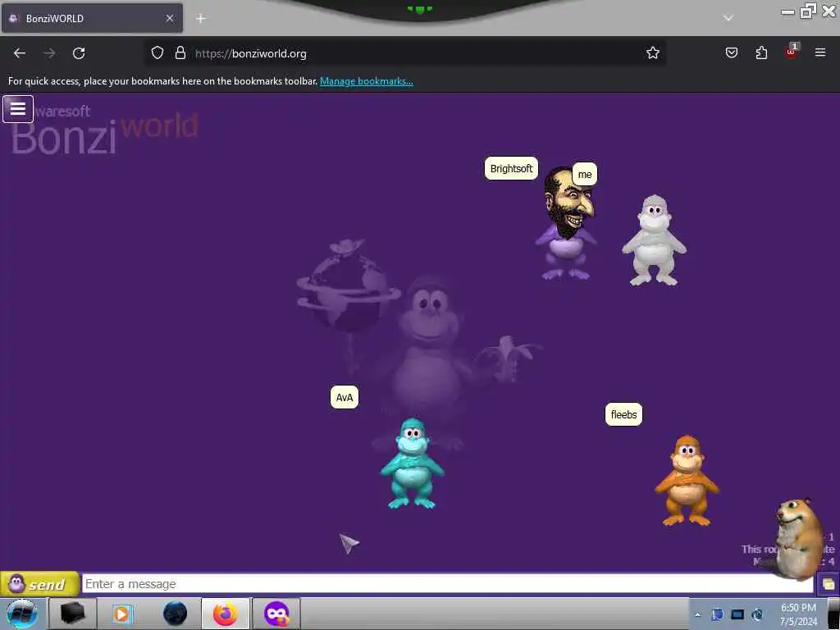Click the chat log icon beside message box
The image size is (840, 630).
tap(829, 584)
